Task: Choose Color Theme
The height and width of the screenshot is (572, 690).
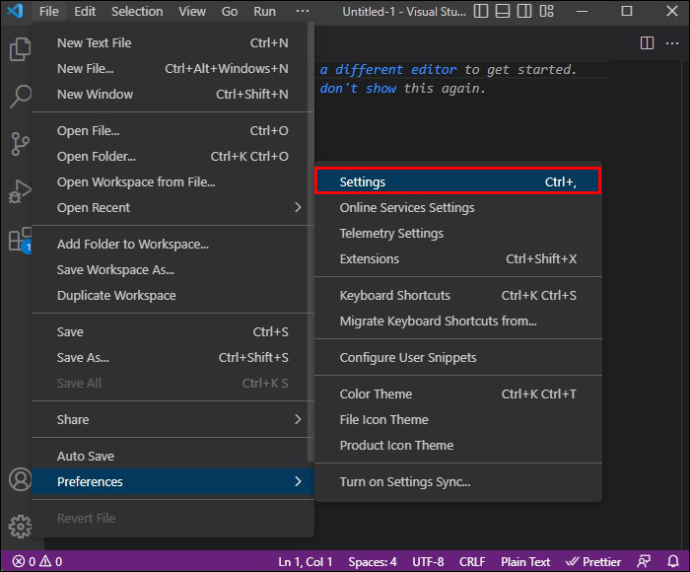Action: click(x=458, y=394)
